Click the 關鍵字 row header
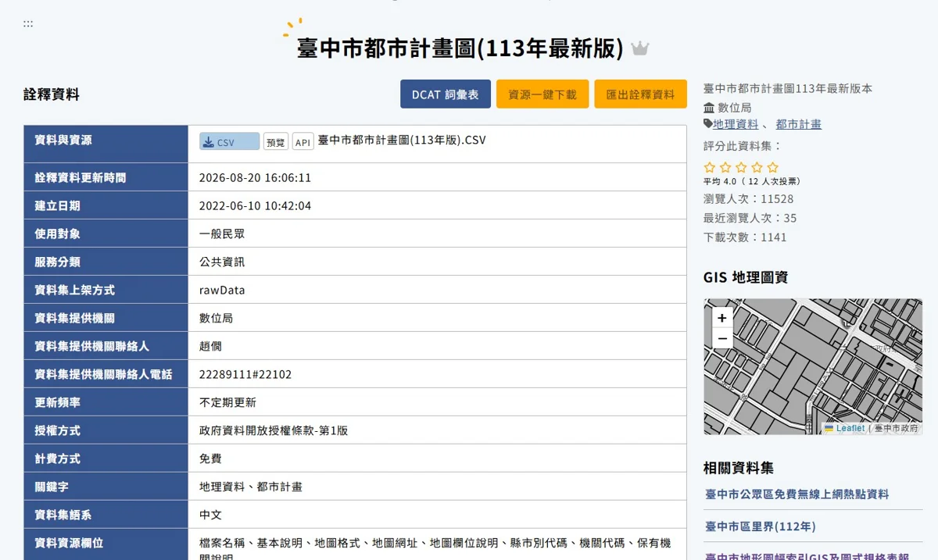Viewport: 938px width, 560px height. [106, 487]
